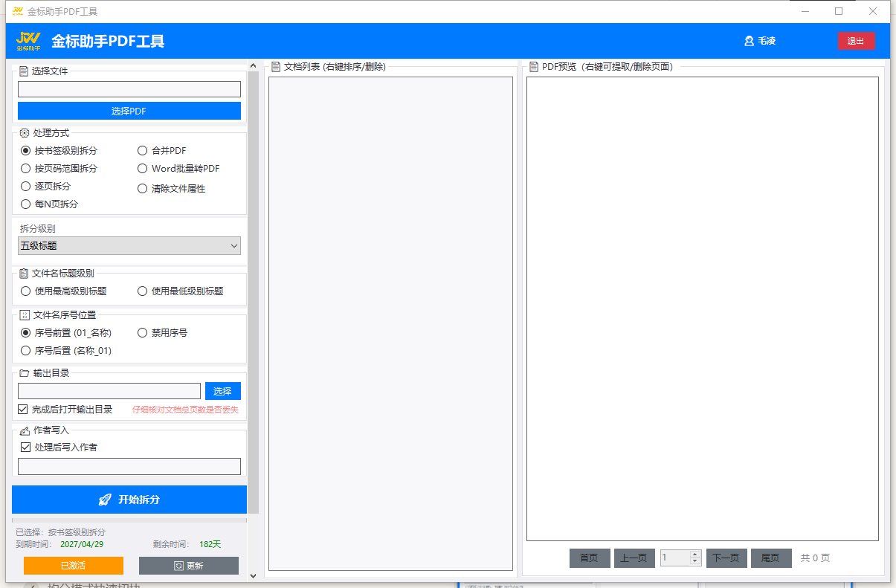Click the gear icon beside 处理方式
The image size is (896, 588).
[24, 133]
